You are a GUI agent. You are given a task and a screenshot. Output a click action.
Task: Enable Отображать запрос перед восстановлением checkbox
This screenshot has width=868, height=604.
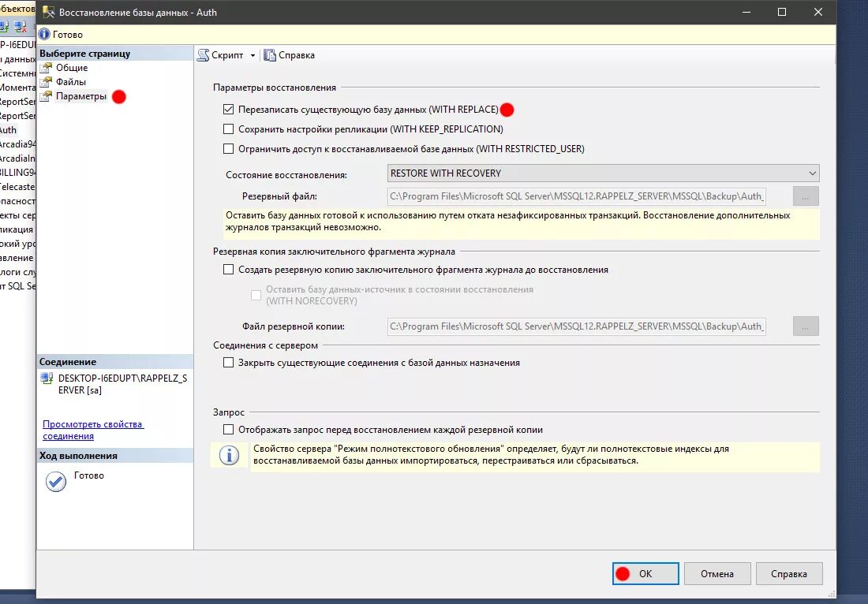pyautogui.click(x=228, y=429)
